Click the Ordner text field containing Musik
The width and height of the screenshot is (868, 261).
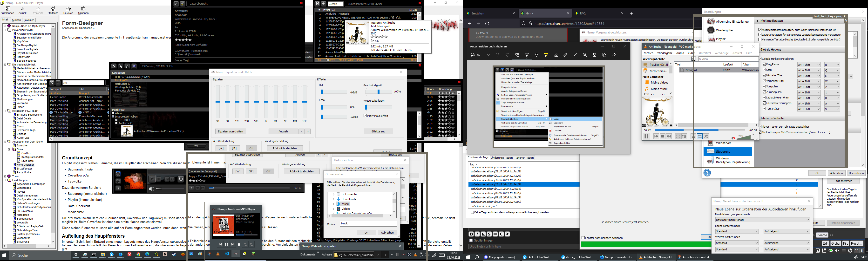pyautogui.click(x=368, y=224)
